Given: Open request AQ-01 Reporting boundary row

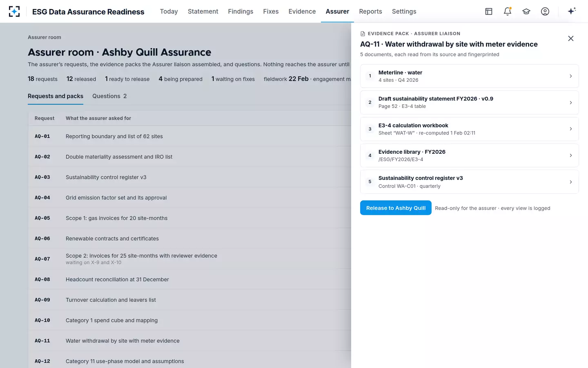Looking at the screenshot, I should [190, 136].
